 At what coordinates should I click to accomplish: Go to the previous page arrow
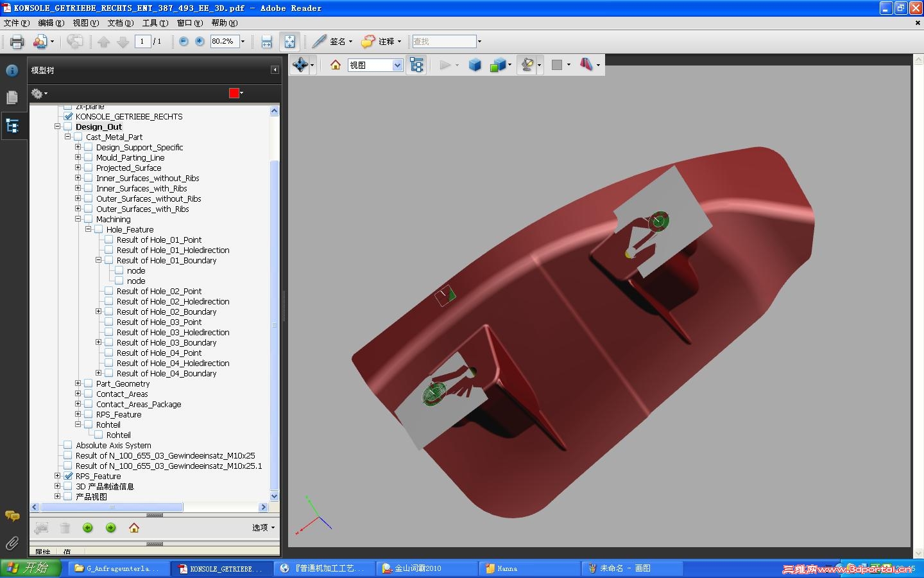tap(104, 42)
